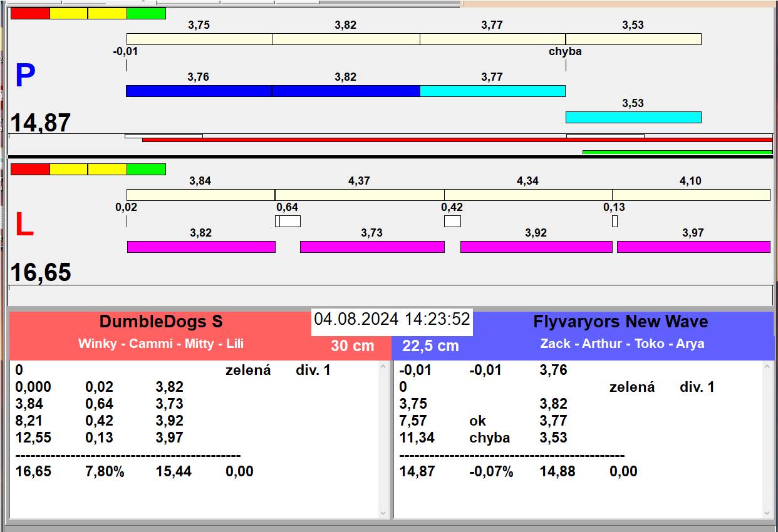778x532 pixels.
Task: Click the 30 cm jump height label
Action: pyautogui.click(x=352, y=345)
